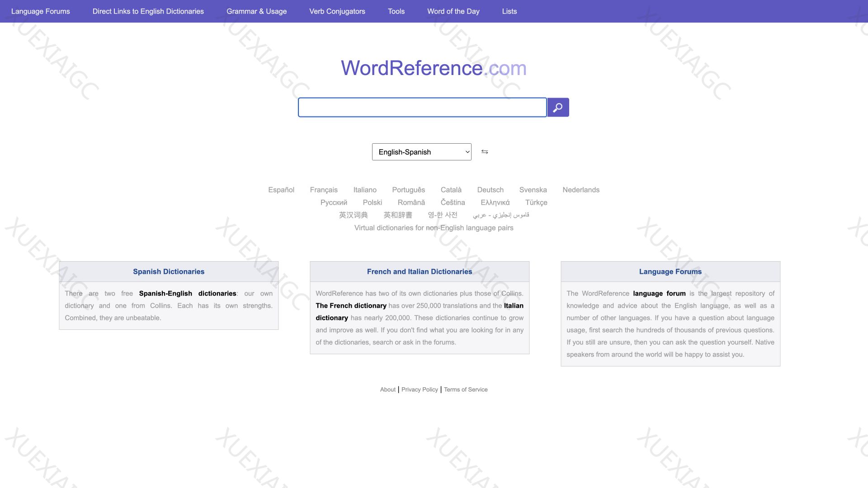Open the Word of the Day menu
The image size is (868, 488).
pos(453,11)
